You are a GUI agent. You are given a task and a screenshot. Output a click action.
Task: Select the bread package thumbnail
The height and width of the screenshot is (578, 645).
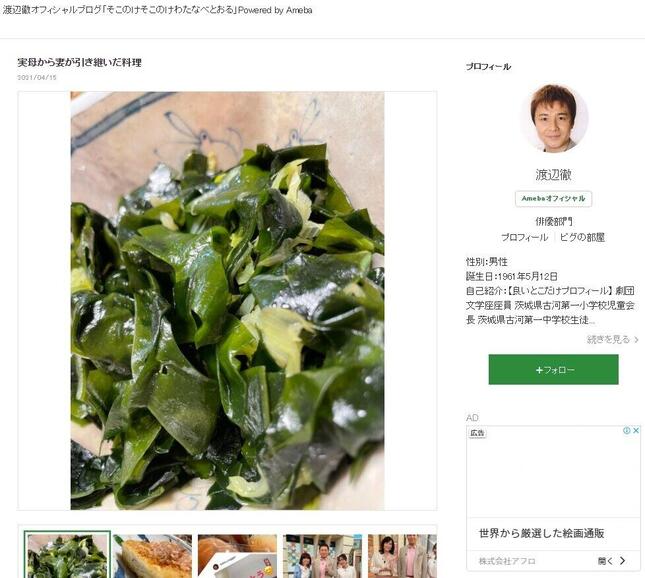click(237, 556)
